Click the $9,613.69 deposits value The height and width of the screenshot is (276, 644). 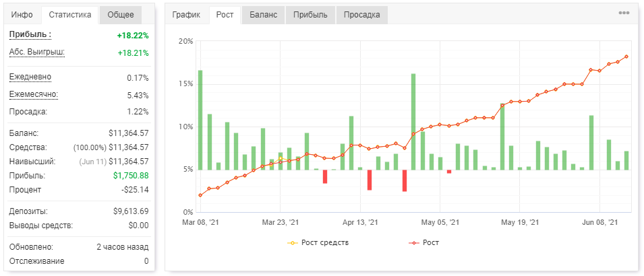click(131, 211)
